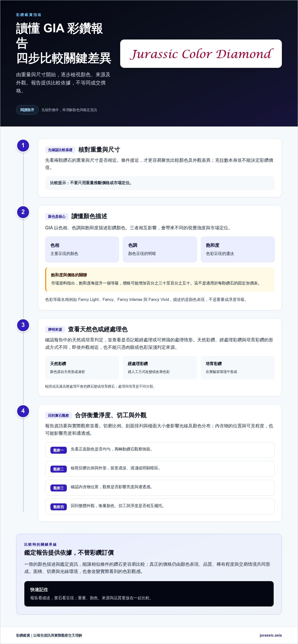Click the 回到整體外觀 observation row
This screenshot has width=298, height=644.
(160, 507)
